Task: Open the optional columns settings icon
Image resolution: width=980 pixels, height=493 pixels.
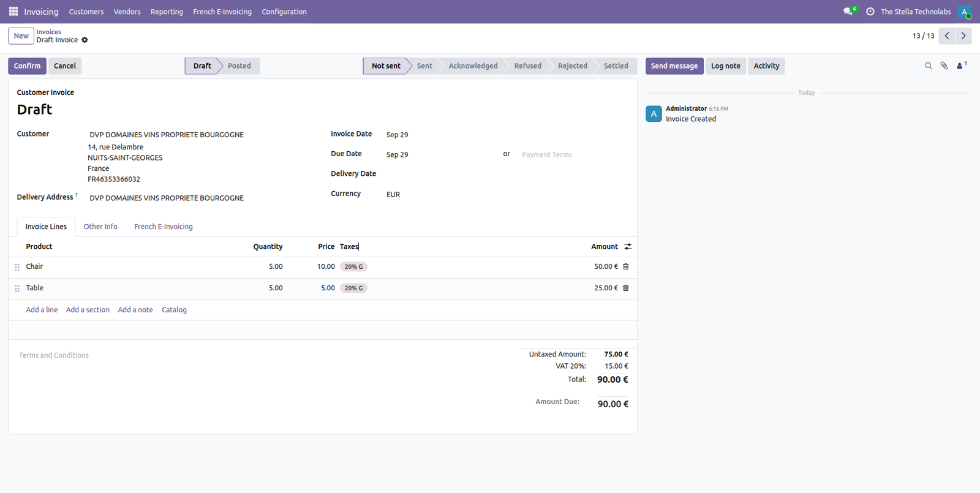Action: tap(628, 247)
